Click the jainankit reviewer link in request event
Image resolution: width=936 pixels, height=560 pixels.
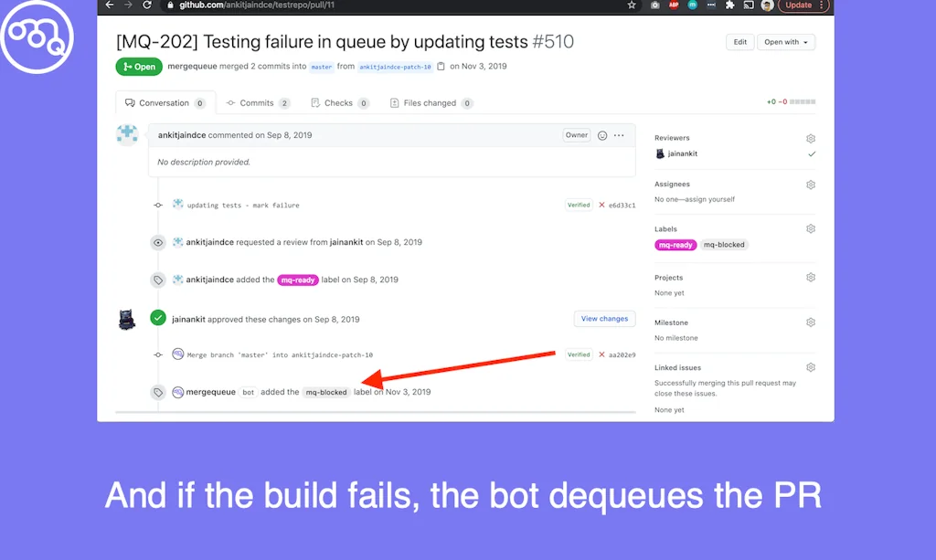[346, 242]
